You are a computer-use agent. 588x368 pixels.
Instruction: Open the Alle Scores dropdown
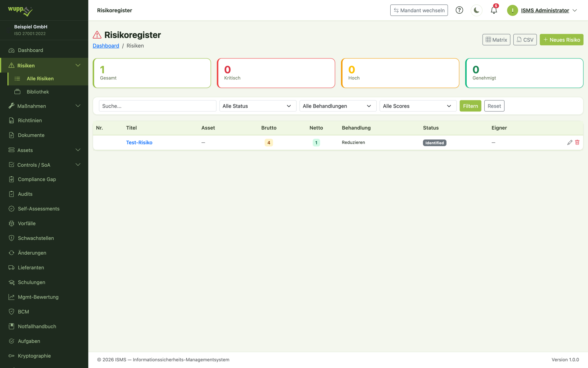coord(418,106)
